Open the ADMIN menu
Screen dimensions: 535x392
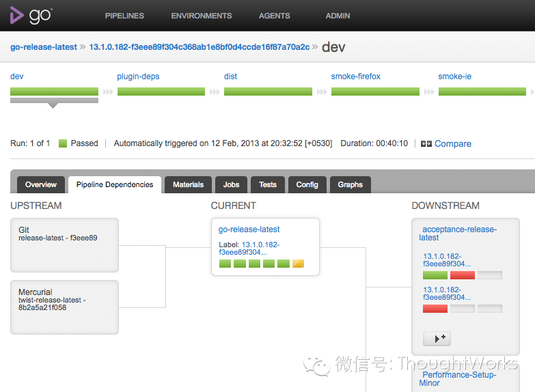pyautogui.click(x=338, y=16)
